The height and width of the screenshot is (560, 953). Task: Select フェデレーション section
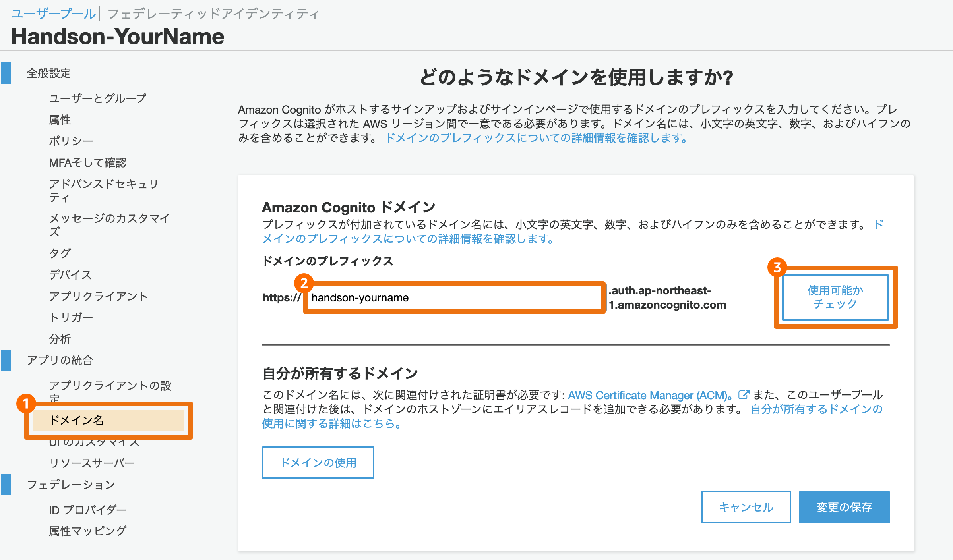click(x=71, y=485)
